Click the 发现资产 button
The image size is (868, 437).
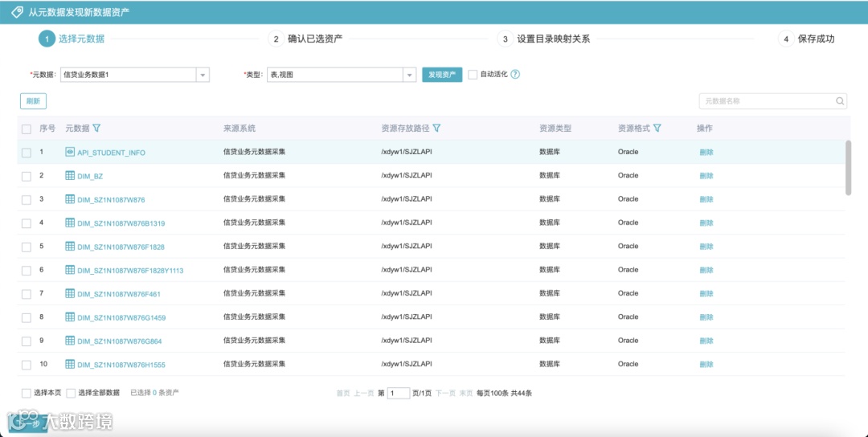(442, 75)
